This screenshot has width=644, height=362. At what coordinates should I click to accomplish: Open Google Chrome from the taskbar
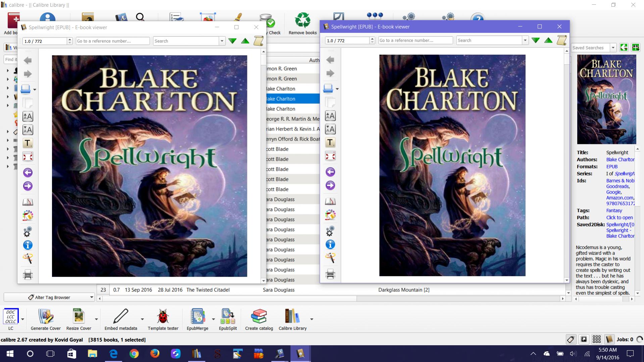point(134,354)
